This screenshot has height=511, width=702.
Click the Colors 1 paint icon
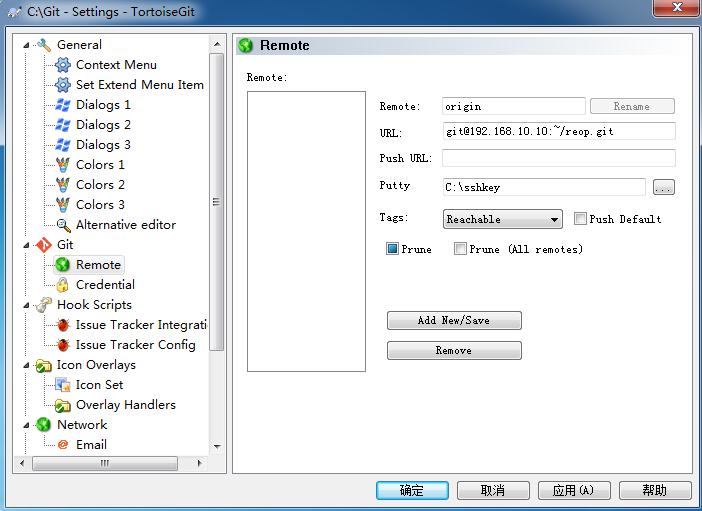[x=63, y=165]
